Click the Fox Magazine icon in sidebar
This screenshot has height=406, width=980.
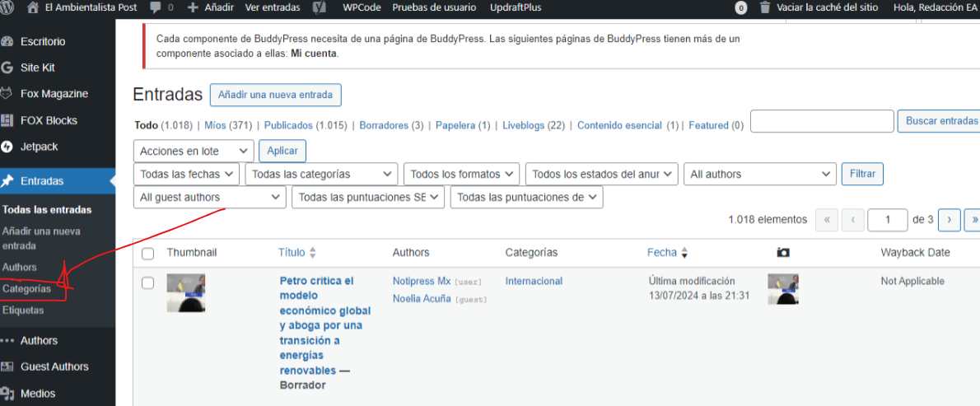coord(7,94)
